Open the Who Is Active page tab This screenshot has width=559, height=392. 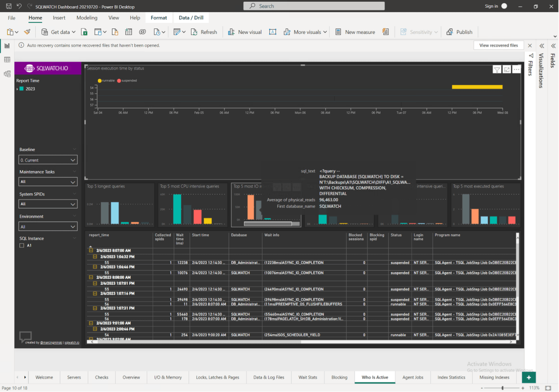(x=374, y=377)
